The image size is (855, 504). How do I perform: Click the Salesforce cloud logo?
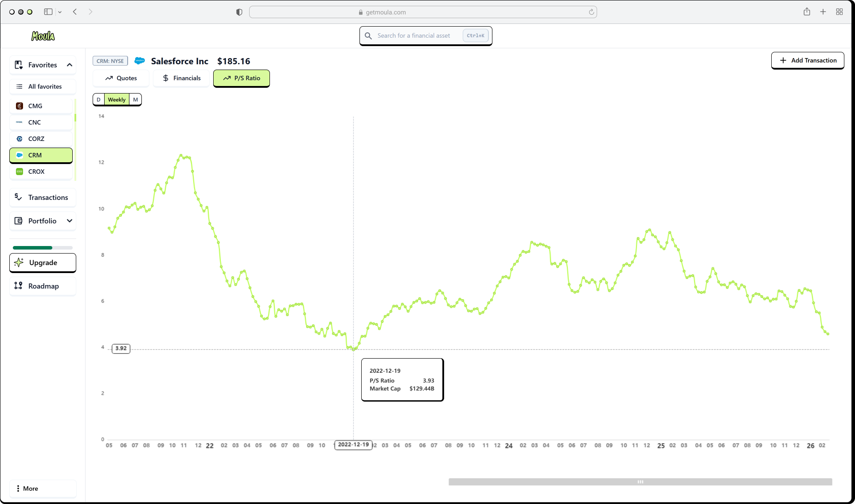click(x=140, y=61)
